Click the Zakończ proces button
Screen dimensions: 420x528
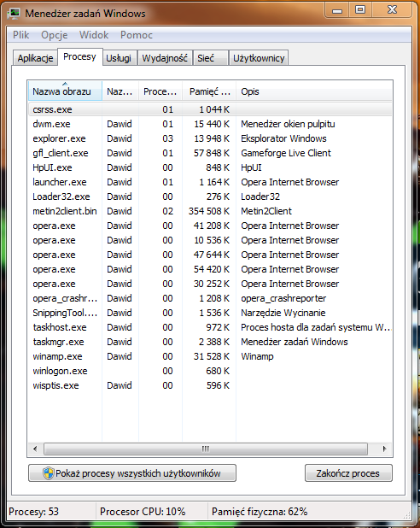(x=348, y=473)
